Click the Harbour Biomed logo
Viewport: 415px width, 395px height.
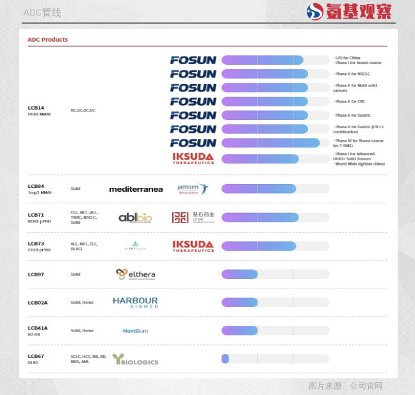[x=135, y=302]
